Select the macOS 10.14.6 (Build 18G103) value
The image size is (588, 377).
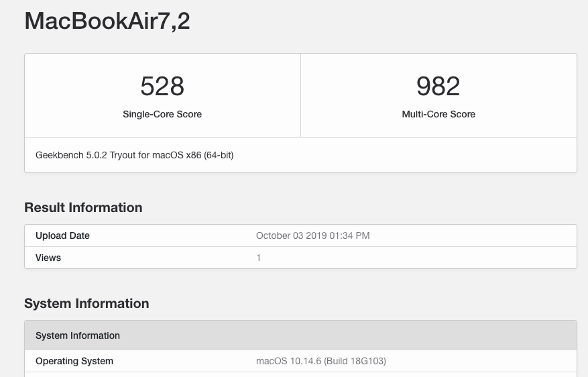(321, 361)
